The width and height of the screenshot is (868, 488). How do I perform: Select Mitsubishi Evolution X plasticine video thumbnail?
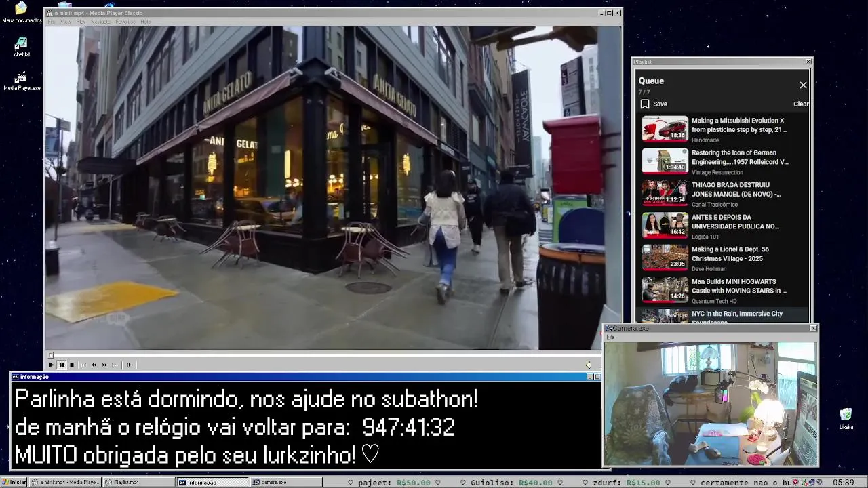click(665, 129)
